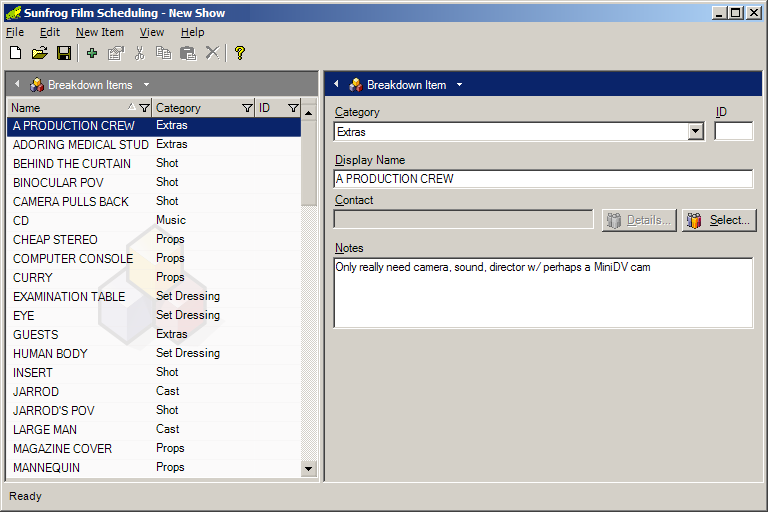Select the LARGE MAN cast item
Screen dimensions: 768x512
coord(154,430)
